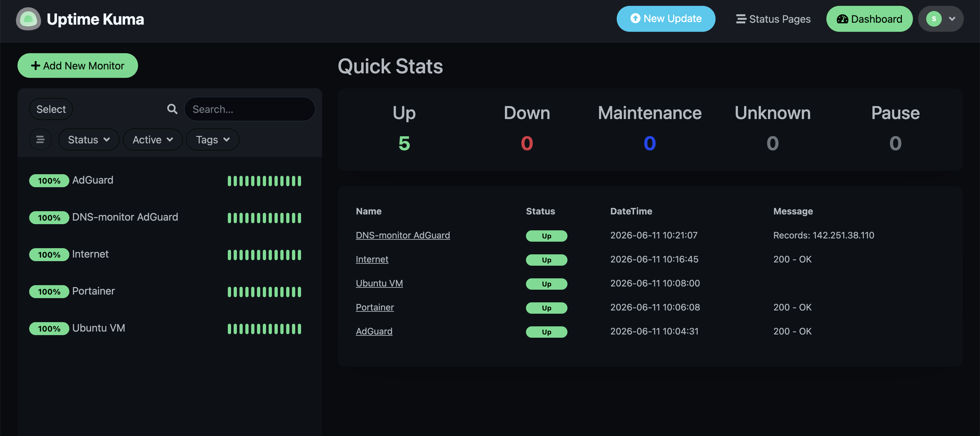Focus the Search monitors input field
The width and height of the screenshot is (980, 436).
pos(250,109)
